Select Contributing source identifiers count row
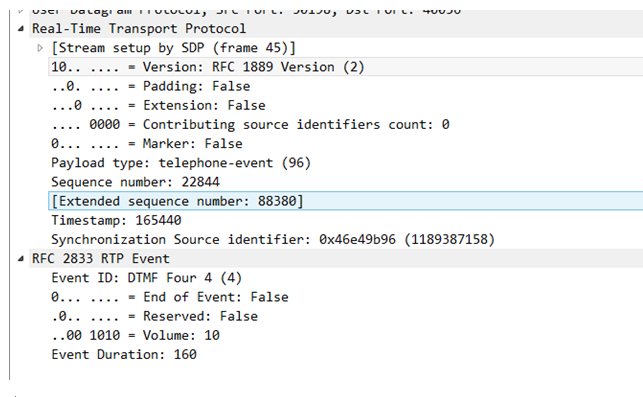The image size is (643, 397). pos(346,124)
